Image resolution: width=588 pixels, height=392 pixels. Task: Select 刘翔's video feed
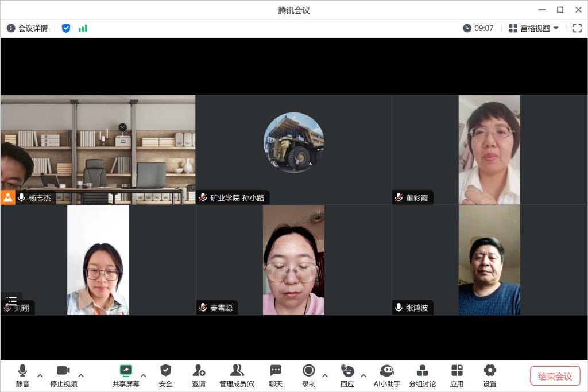pos(98,260)
